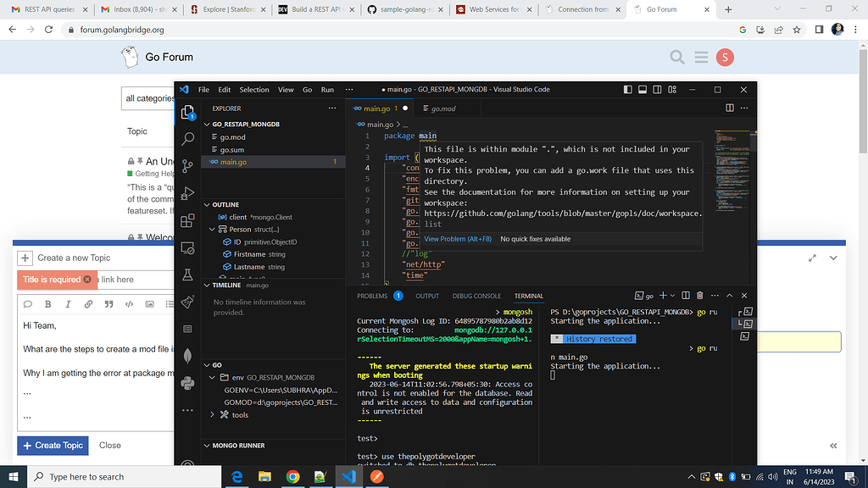Open the Source Control view

click(187, 165)
